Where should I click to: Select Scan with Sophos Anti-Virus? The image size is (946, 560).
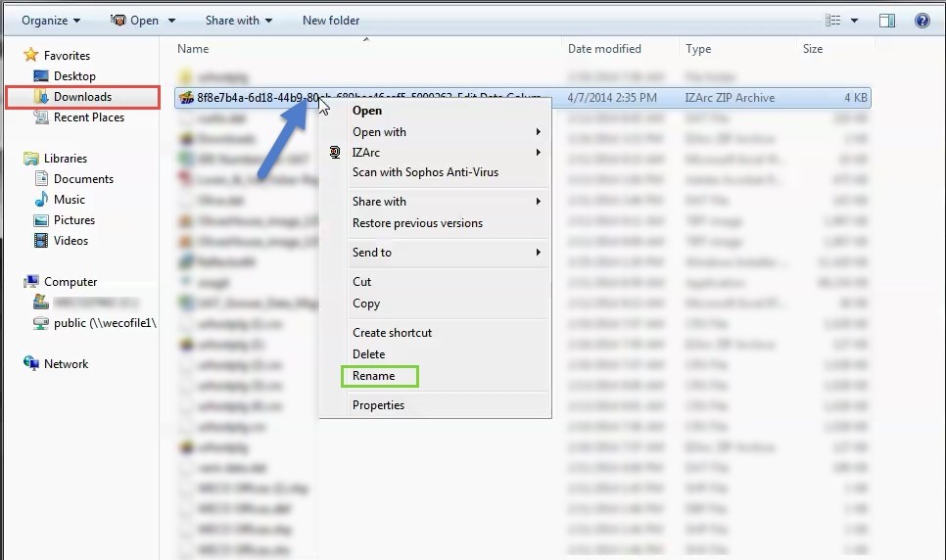pos(425,172)
